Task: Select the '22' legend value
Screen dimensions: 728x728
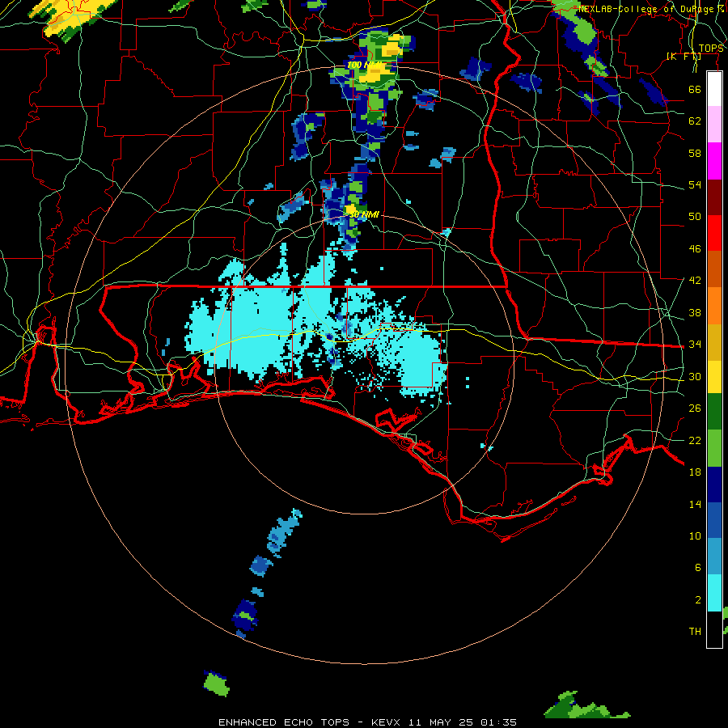Action: click(695, 441)
